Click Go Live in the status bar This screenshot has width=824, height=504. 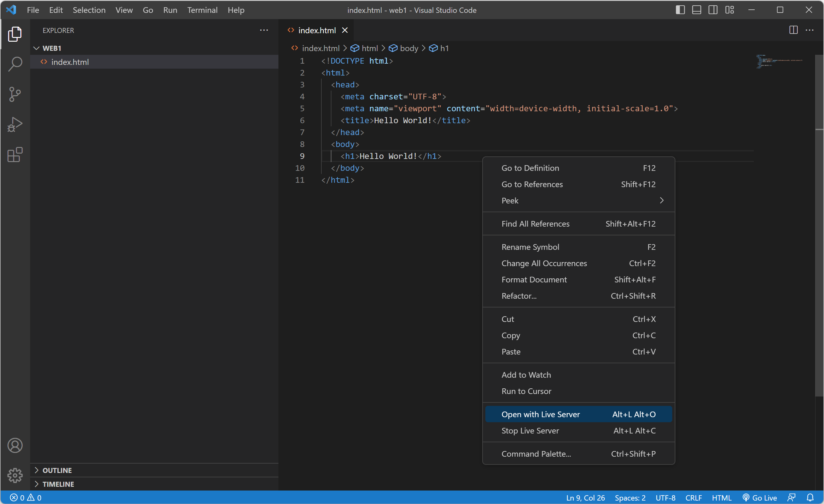pyautogui.click(x=759, y=497)
